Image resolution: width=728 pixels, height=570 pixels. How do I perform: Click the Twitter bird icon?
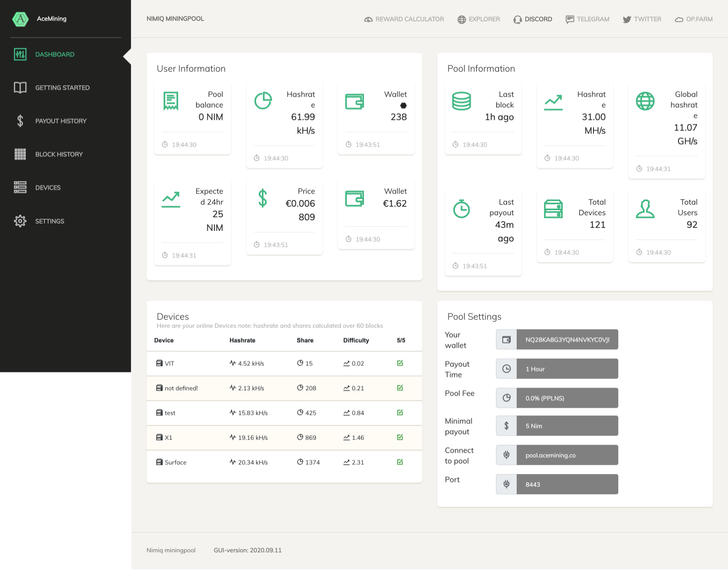(x=627, y=20)
